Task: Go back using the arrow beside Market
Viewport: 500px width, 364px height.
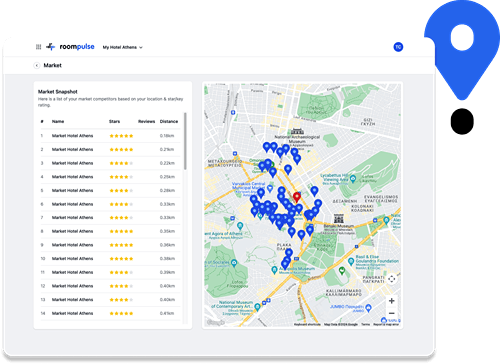Action: click(x=37, y=65)
